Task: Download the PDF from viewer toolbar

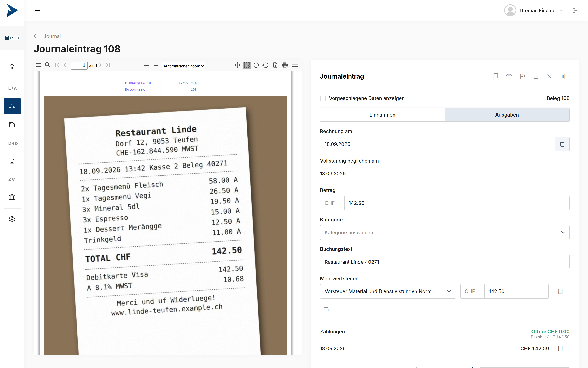Action: [x=275, y=65]
